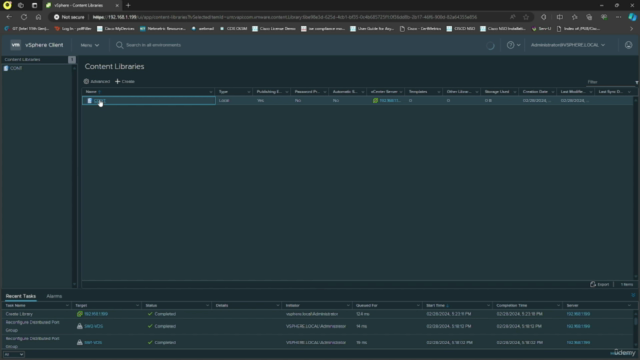Open the All tasks filter dropdown
The width and height of the screenshot is (640, 360).
tap(14, 355)
